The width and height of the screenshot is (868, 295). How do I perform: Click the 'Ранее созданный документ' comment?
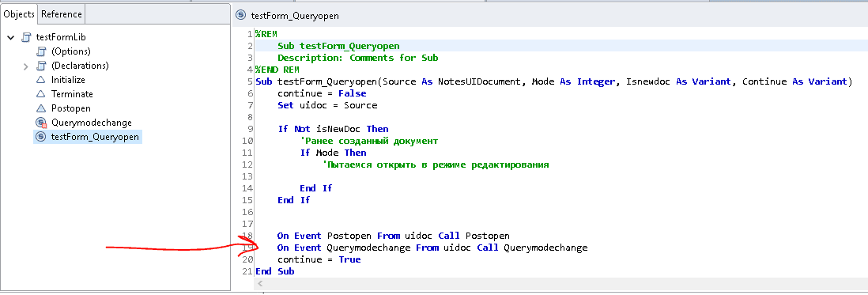click(x=368, y=141)
